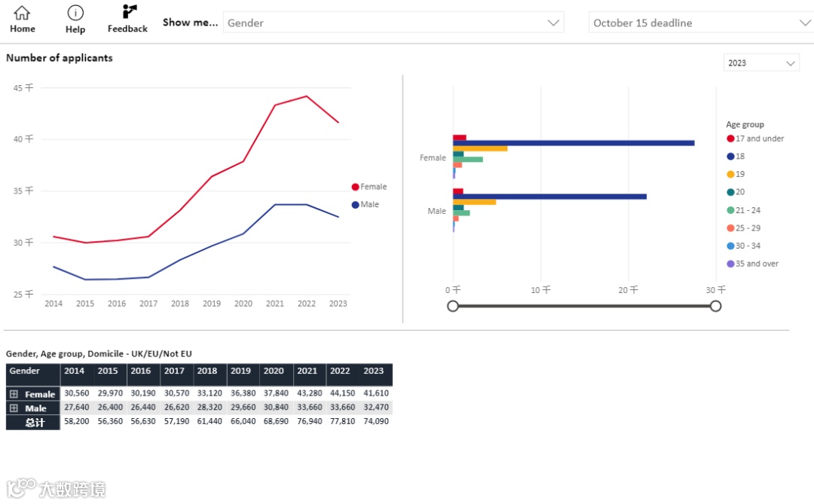This screenshot has width=814, height=504.
Task: Click the '35 and over' legend dot
Action: pyautogui.click(x=730, y=264)
